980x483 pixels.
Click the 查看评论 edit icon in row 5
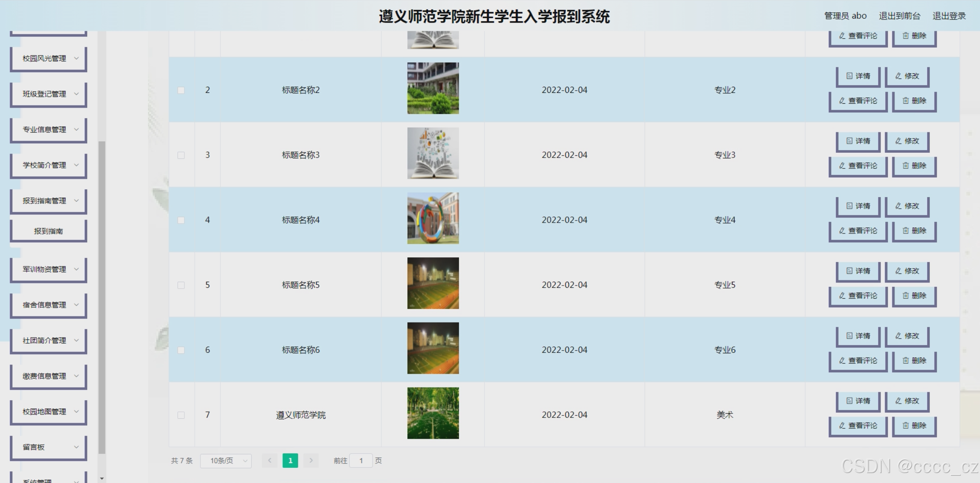click(842, 296)
